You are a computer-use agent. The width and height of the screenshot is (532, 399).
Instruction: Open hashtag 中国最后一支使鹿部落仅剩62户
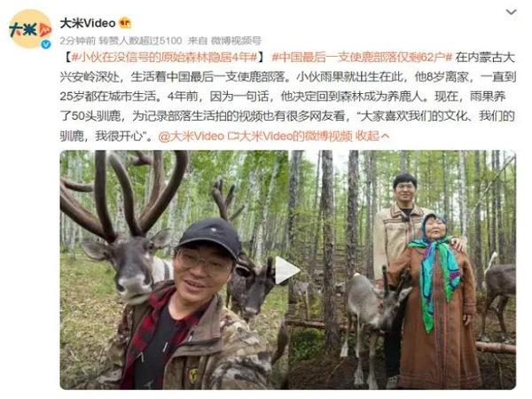click(362, 57)
